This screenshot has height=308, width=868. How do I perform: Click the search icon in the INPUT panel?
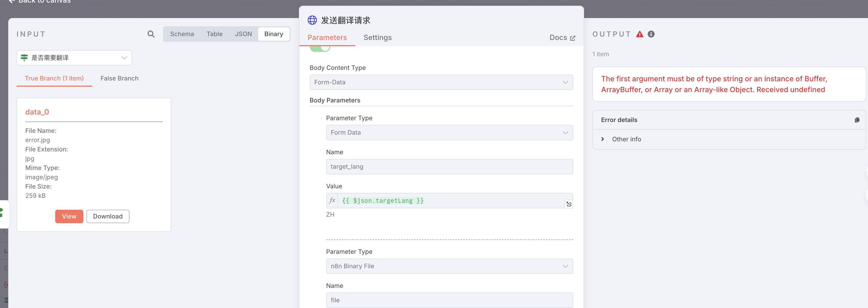pyautogui.click(x=151, y=34)
